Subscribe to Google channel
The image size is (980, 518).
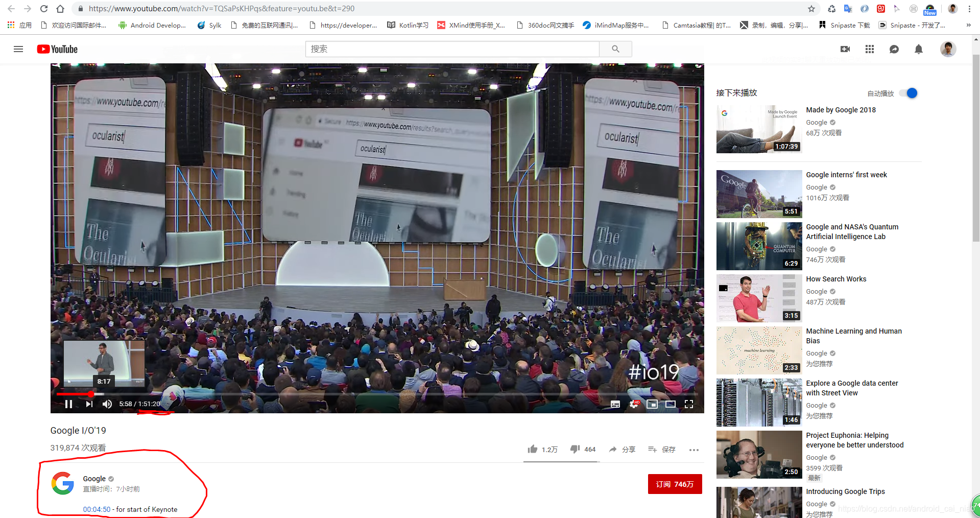[x=675, y=484]
